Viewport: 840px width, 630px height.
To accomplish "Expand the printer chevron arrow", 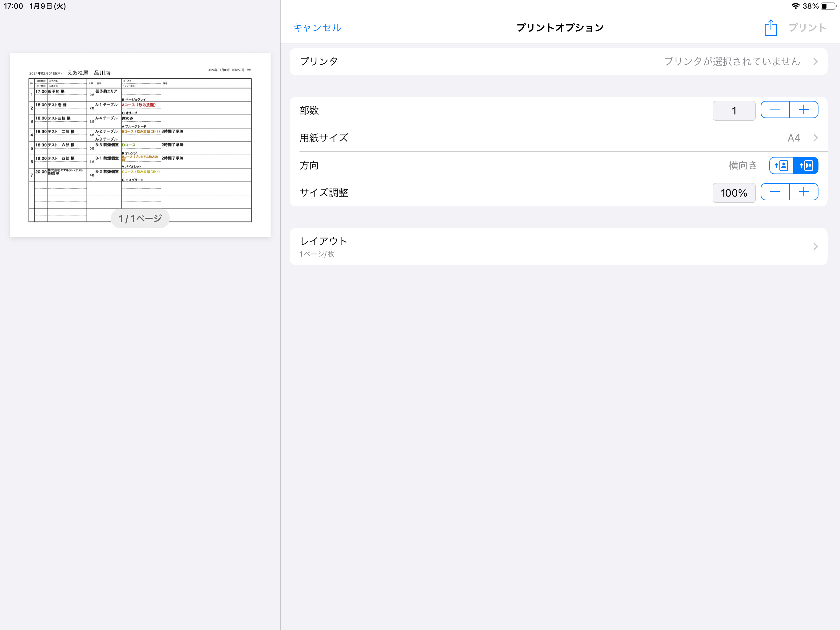I will (815, 62).
